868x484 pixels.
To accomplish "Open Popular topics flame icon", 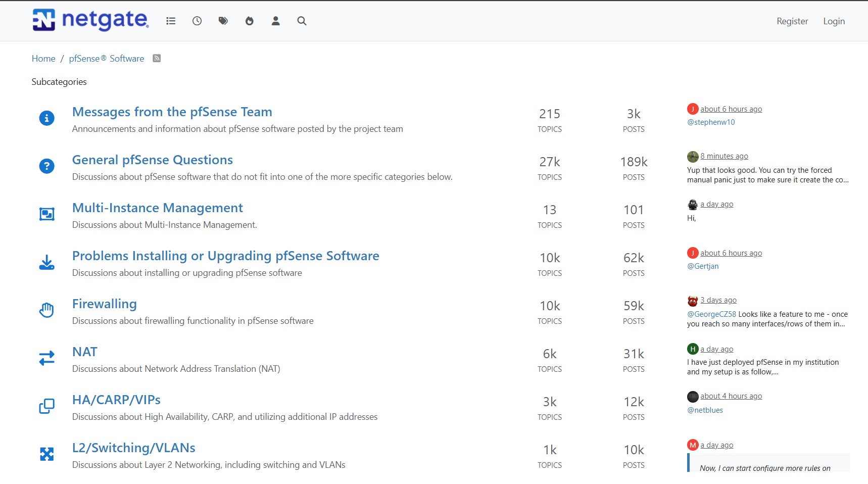I will (x=250, y=21).
